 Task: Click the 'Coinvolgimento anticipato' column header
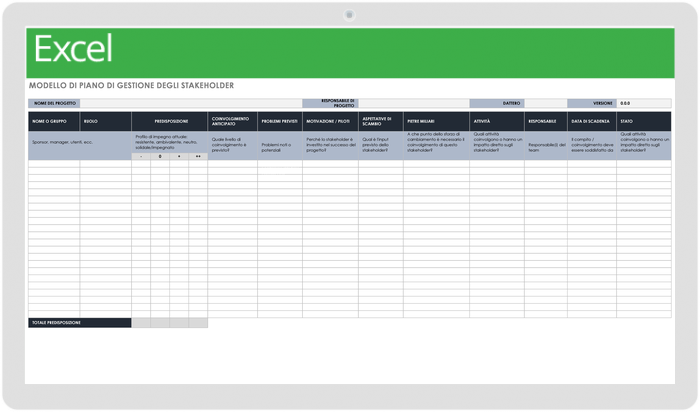233,121
